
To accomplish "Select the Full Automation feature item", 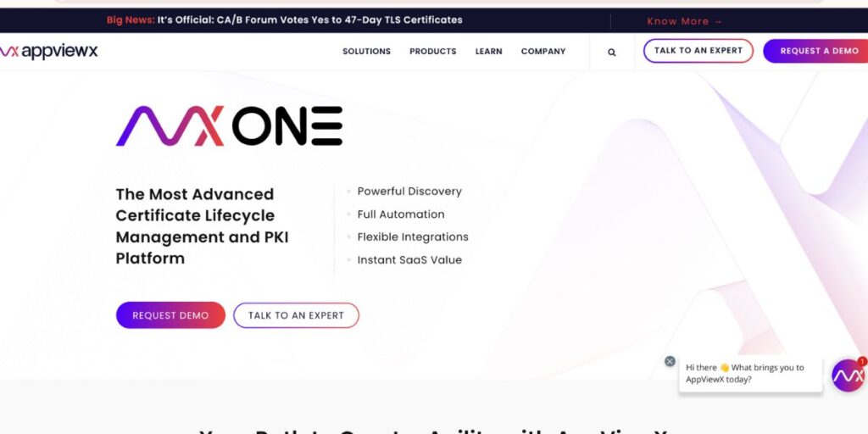I will pyautogui.click(x=401, y=214).
